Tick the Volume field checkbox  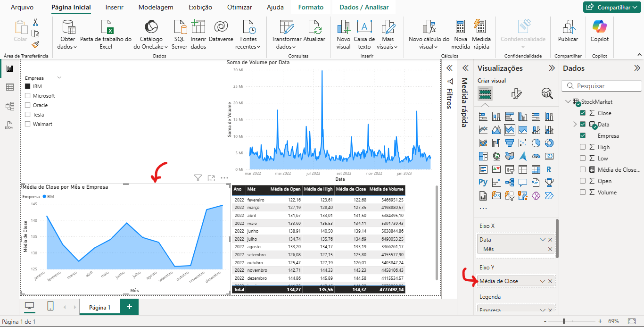pos(583,192)
